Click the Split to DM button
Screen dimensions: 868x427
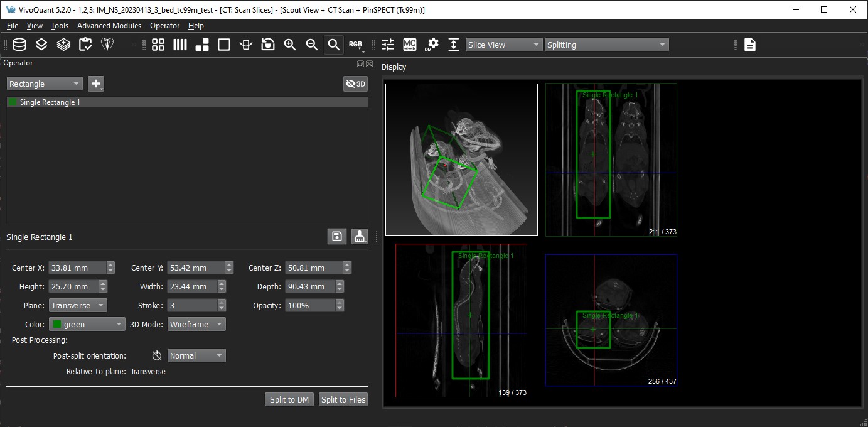289,399
